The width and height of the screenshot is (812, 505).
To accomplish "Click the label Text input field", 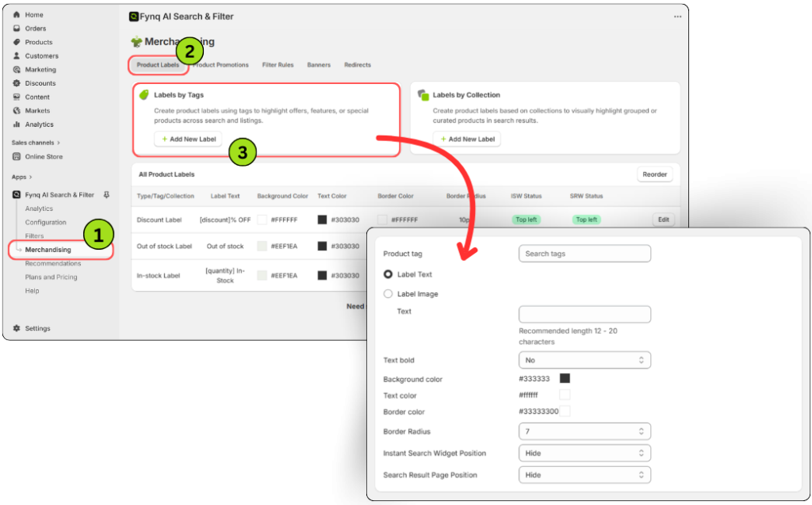I will (x=584, y=315).
